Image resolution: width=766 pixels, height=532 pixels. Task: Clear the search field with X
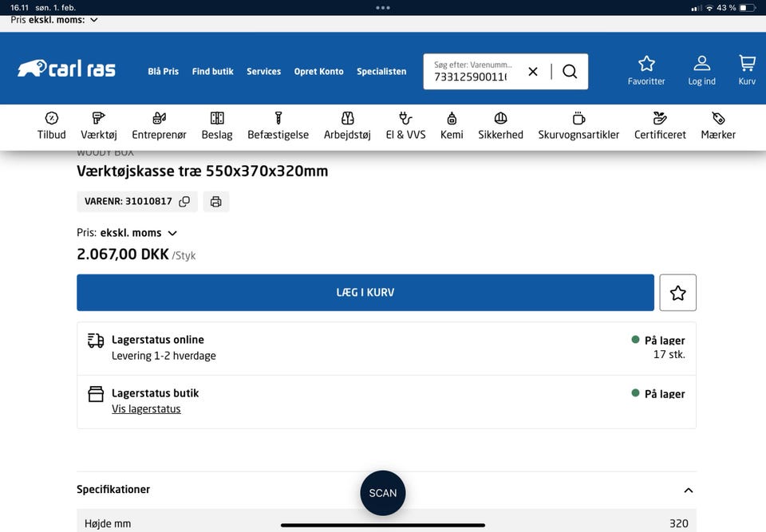point(533,72)
